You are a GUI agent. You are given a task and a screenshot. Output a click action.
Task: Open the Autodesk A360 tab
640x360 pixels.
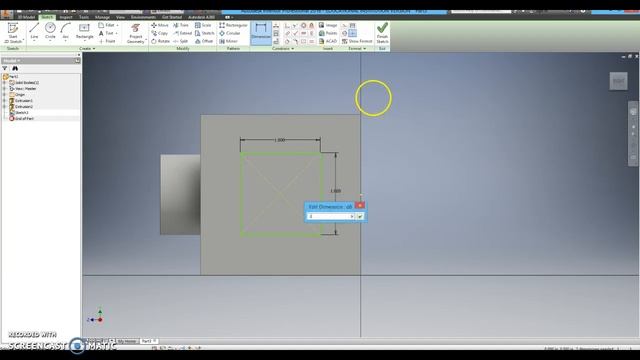coord(202,17)
